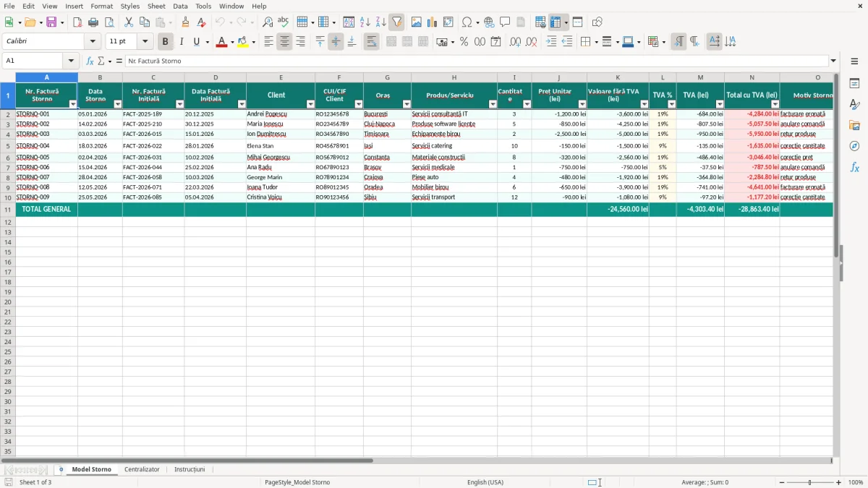Open the Oraș column filter dropdown
The image size is (868, 488).
(407, 104)
